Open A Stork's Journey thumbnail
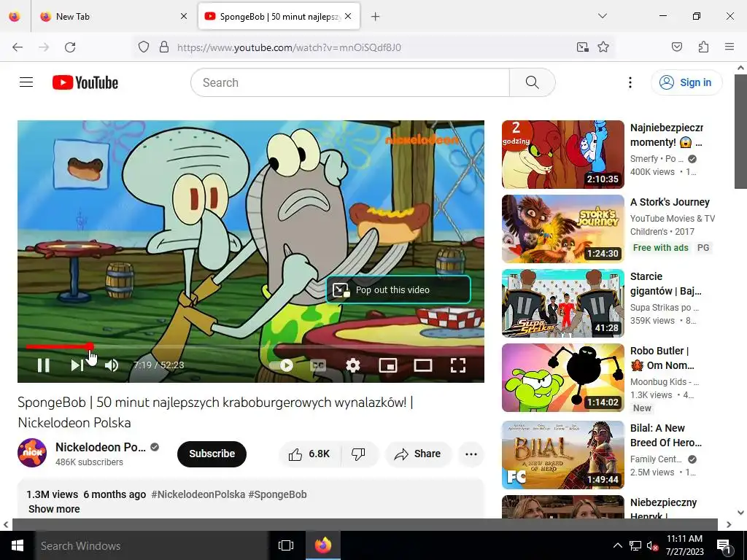Image resolution: width=747 pixels, height=560 pixels. tap(562, 228)
